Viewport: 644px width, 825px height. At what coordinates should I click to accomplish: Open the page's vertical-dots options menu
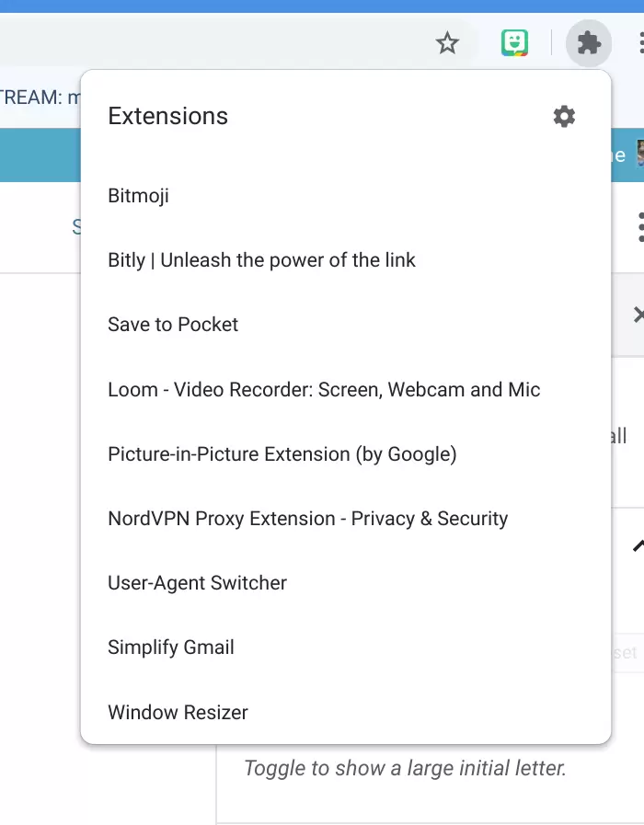pyautogui.click(x=639, y=227)
